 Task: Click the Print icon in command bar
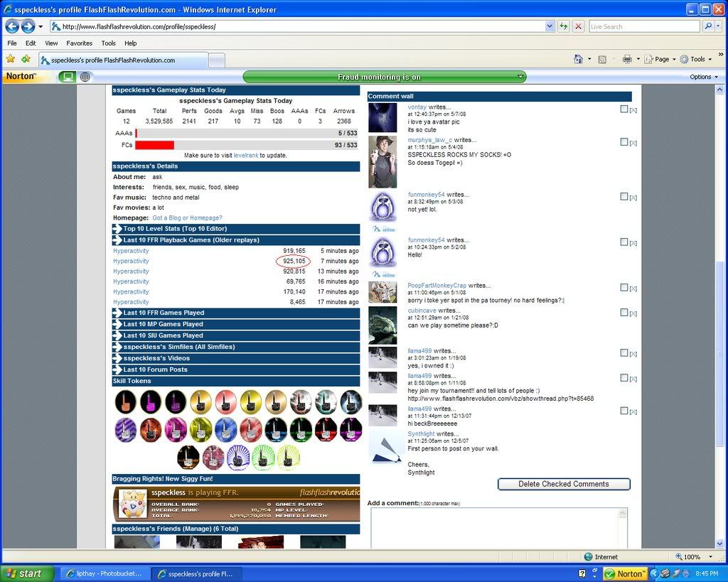[x=626, y=59]
